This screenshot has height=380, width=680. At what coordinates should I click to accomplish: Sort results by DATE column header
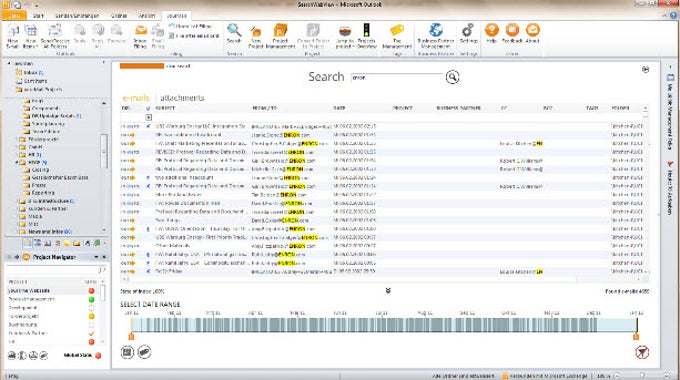(339, 108)
